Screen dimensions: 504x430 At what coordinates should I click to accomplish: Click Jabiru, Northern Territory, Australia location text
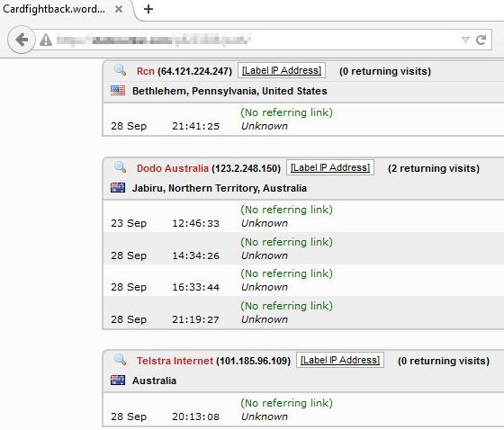pos(220,188)
